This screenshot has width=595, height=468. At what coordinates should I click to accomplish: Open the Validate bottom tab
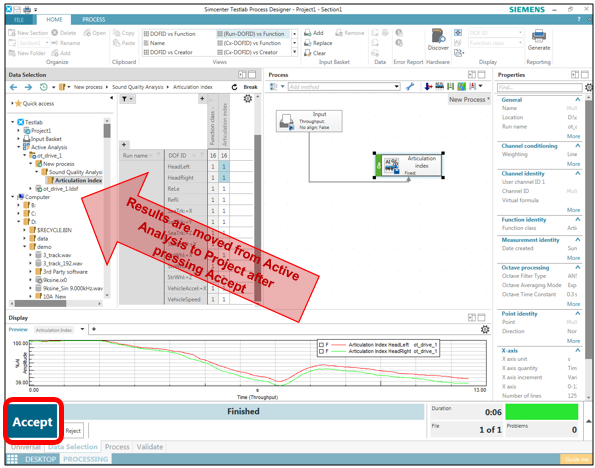[150, 447]
